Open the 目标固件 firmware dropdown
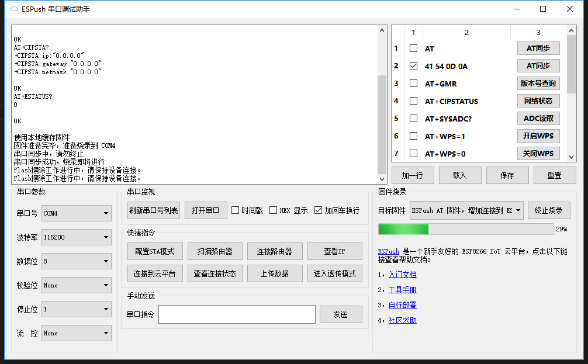 [466, 210]
